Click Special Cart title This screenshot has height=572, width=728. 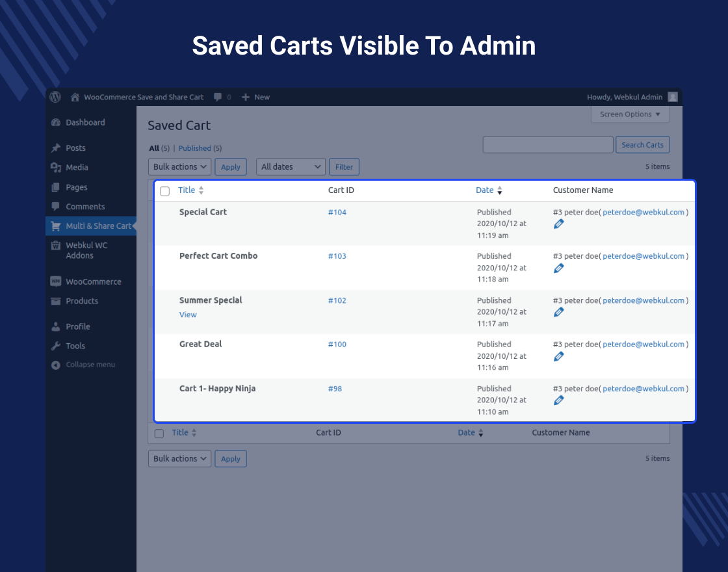coord(203,212)
